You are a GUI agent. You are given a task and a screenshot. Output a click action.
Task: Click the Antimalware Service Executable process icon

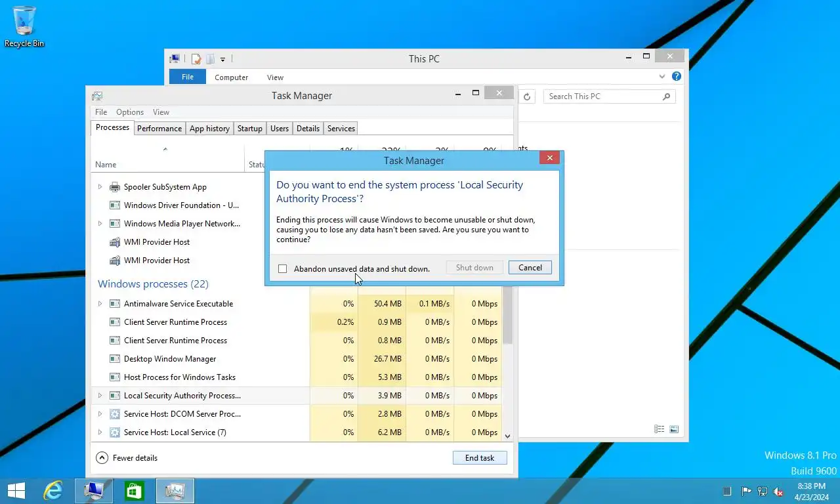point(115,304)
